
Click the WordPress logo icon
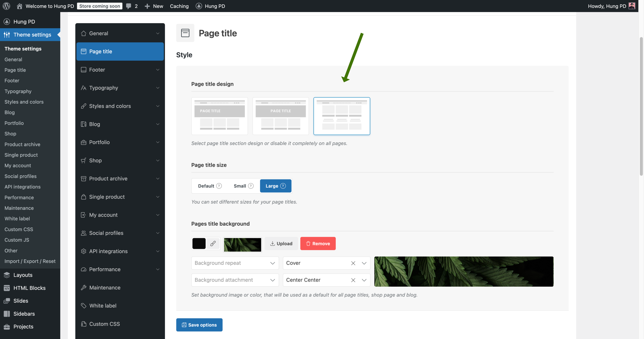6,6
